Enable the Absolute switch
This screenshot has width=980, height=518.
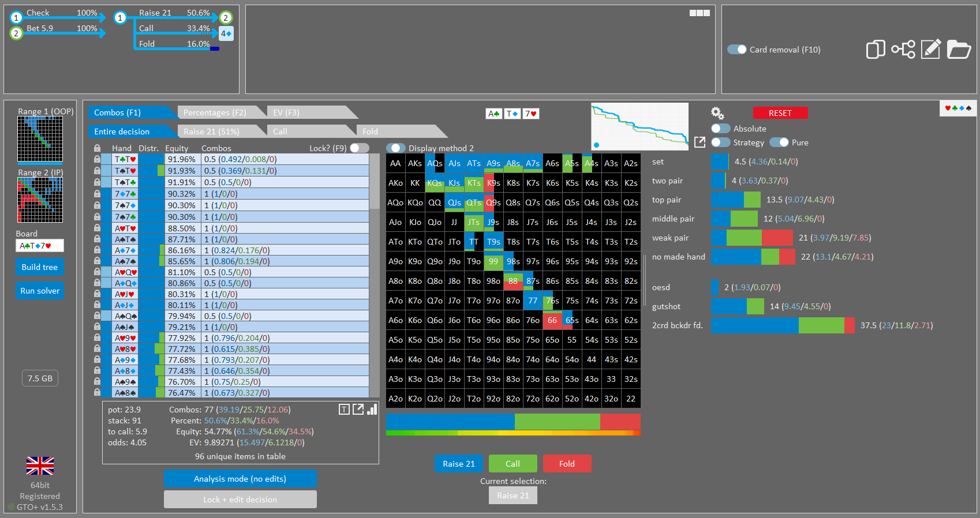click(721, 129)
